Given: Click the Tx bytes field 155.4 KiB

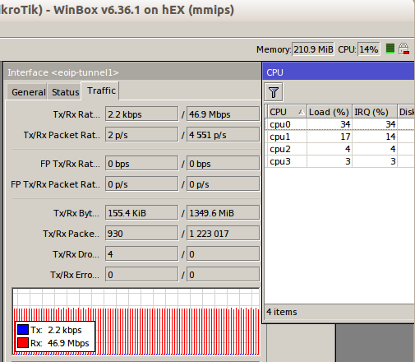Looking at the screenshot, I should (x=141, y=213).
